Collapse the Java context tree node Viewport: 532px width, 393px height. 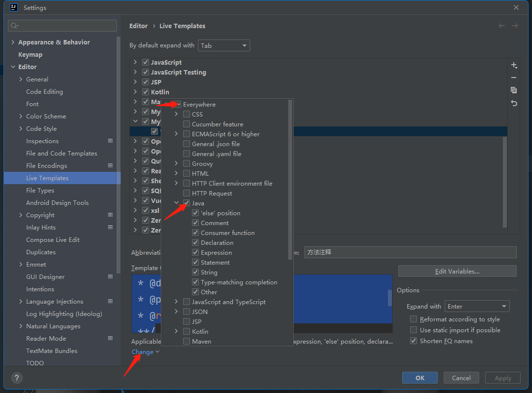(x=177, y=203)
